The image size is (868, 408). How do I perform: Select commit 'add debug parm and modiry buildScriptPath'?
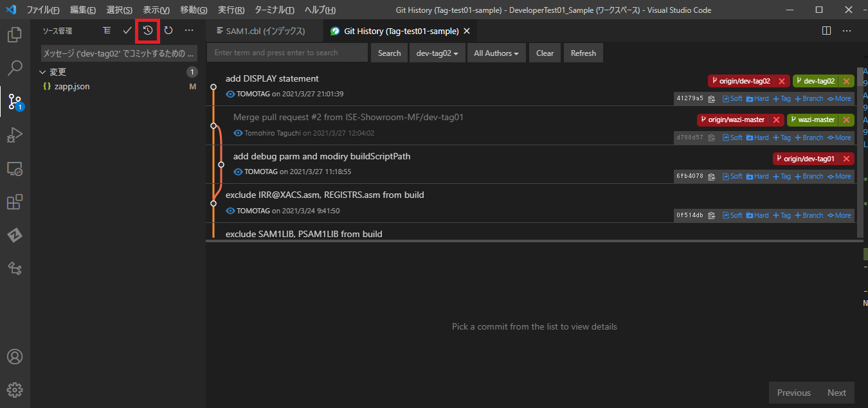[x=321, y=156]
